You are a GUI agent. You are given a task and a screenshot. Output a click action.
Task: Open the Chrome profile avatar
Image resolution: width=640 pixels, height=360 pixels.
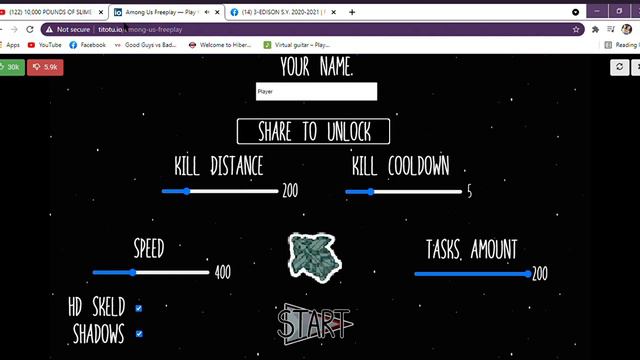coord(627,29)
